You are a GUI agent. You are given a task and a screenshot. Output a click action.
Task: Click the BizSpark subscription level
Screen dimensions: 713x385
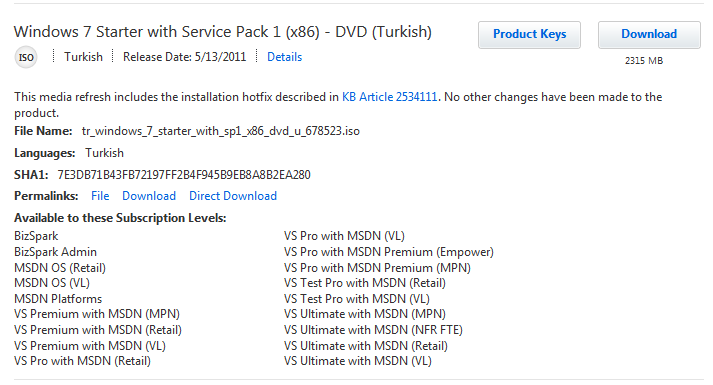36,236
